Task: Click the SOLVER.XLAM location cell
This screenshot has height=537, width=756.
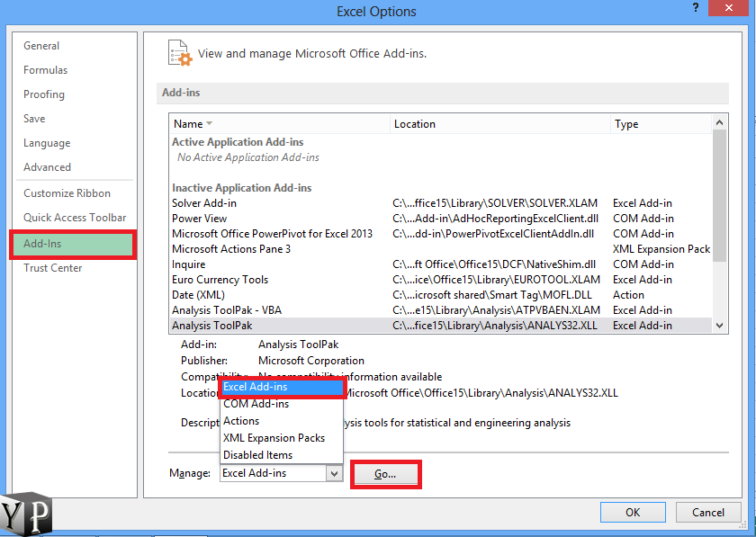Action: tap(495, 203)
